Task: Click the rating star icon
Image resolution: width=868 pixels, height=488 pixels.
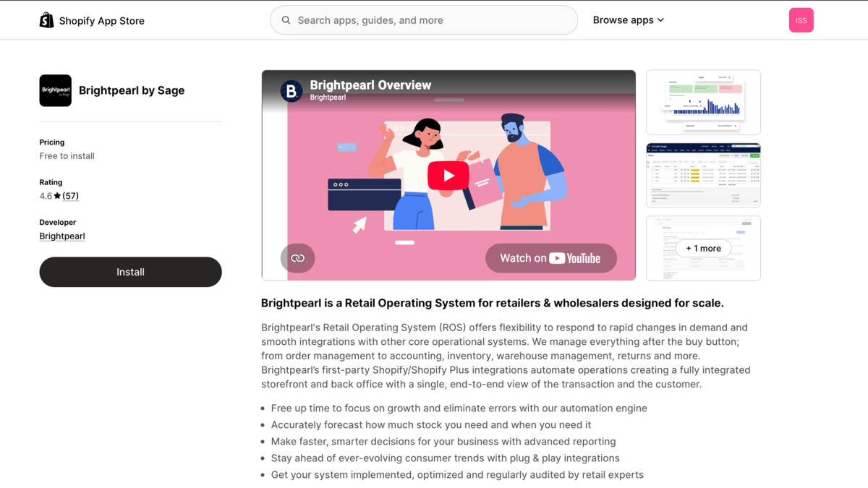Action: coord(57,196)
